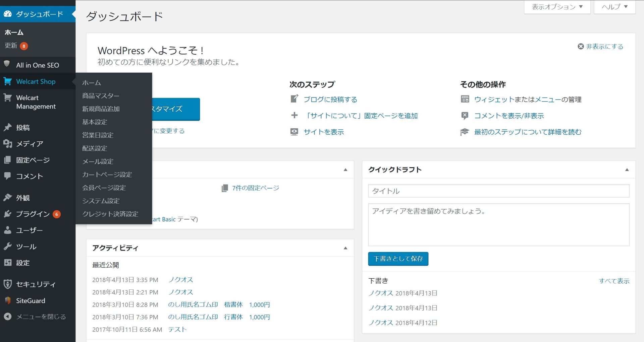Click the graduation cap icon beside 最初のステップ
The height and width of the screenshot is (342, 644).
click(x=465, y=132)
